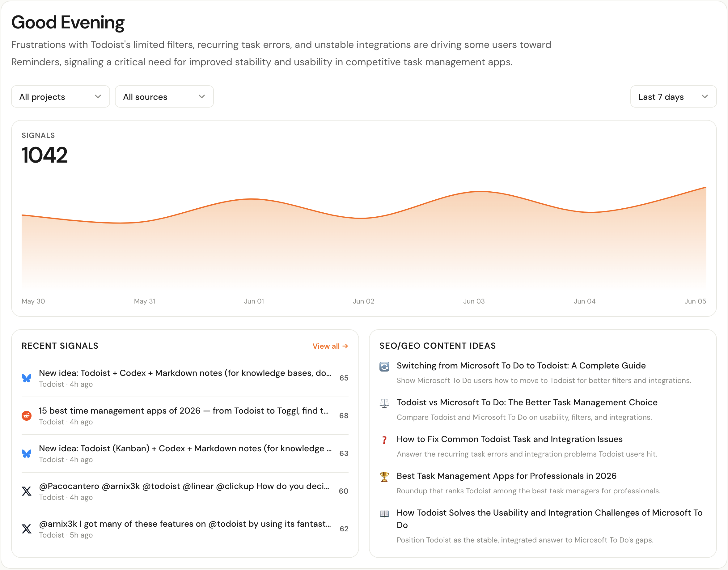Click the open book icon beside 'How Todoist Solves the Usability'
The width and height of the screenshot is (728, 570).
click(384, 513)
